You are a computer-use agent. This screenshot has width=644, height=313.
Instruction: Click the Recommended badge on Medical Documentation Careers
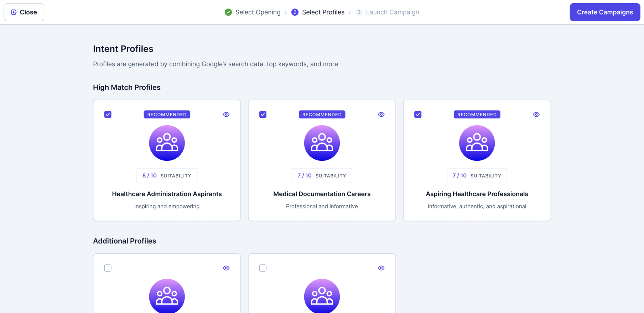coord(322,115)
